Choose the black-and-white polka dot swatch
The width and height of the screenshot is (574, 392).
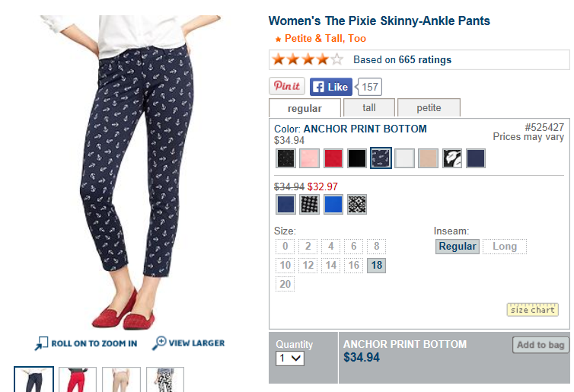pyautogui.click(x=309, y=204)
